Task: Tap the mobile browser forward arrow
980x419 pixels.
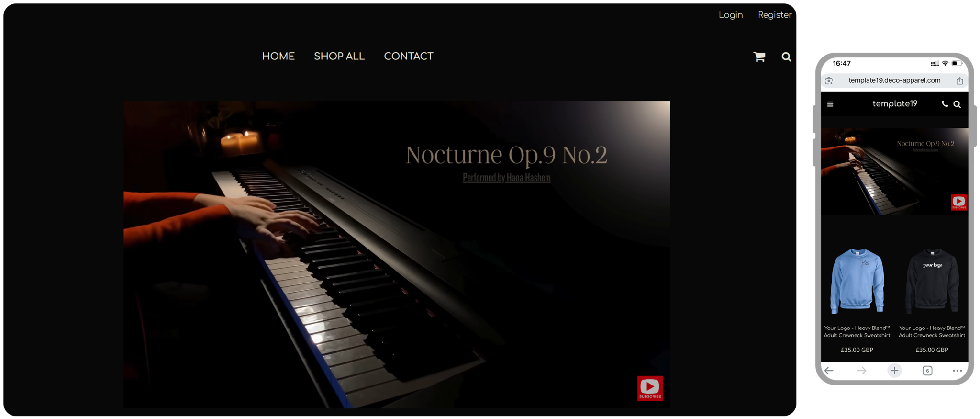Action: click(x=861, y=371)
